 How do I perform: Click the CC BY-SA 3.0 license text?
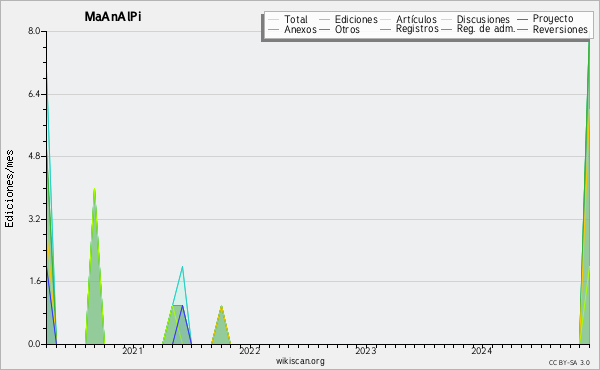pos(569,363)
